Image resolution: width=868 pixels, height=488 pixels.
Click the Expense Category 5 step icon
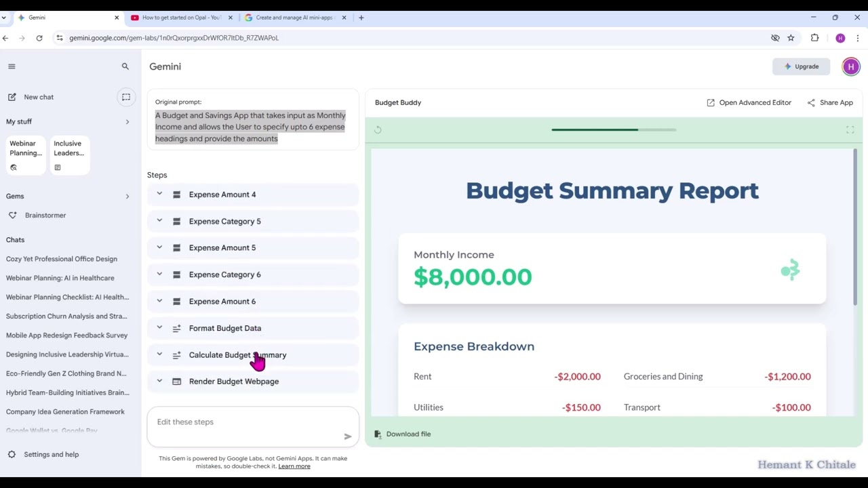coord(176,222)
